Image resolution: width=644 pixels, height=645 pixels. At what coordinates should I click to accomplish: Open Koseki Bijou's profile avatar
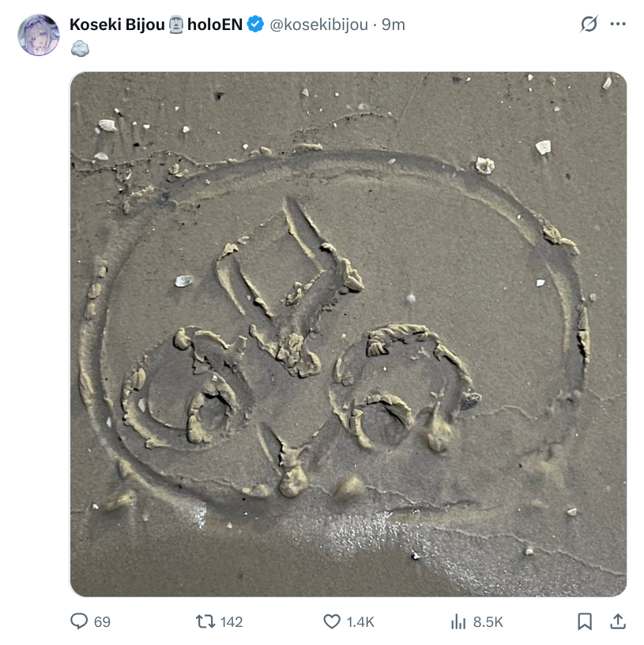[x=39, y=35]
